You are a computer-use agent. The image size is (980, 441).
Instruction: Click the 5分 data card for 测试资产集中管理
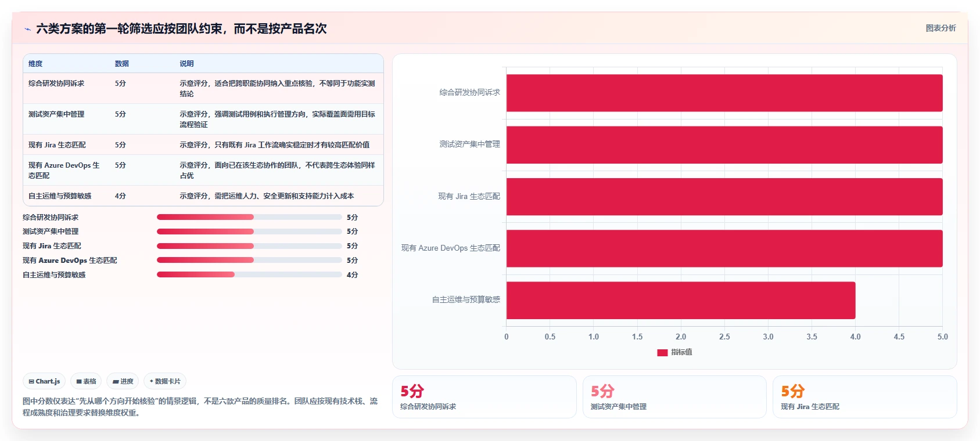[674, 397]
